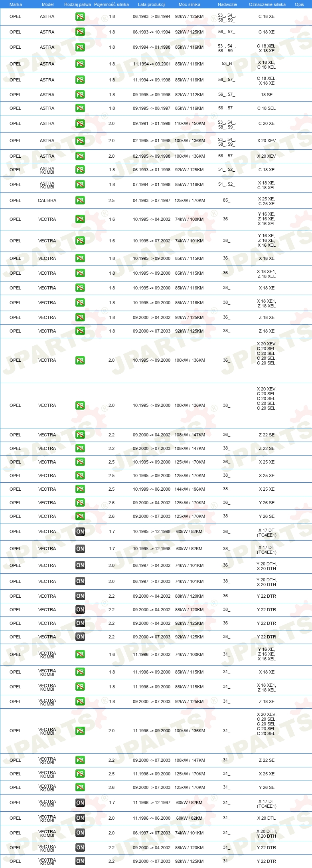Click the Nadwozie column header
The height and width of the screenshot is (868, 312).
click(x=227, y=4)
